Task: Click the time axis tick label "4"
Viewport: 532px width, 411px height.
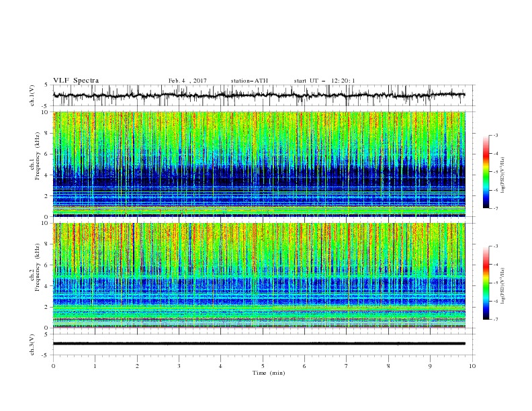Action: [x=220, y=366]
